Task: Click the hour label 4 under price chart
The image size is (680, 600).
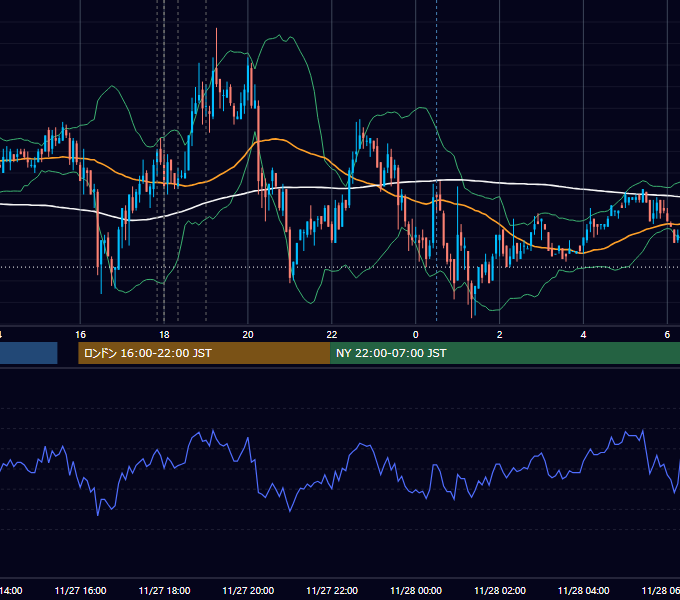Action: (x=583, y=335)
